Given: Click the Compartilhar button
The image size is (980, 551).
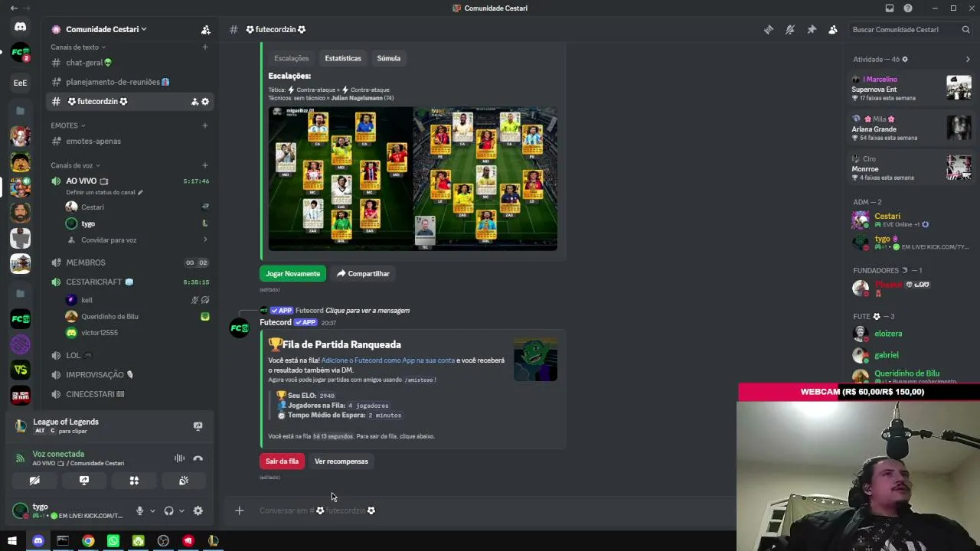Looking at the screenshot, I should point(363,273).
